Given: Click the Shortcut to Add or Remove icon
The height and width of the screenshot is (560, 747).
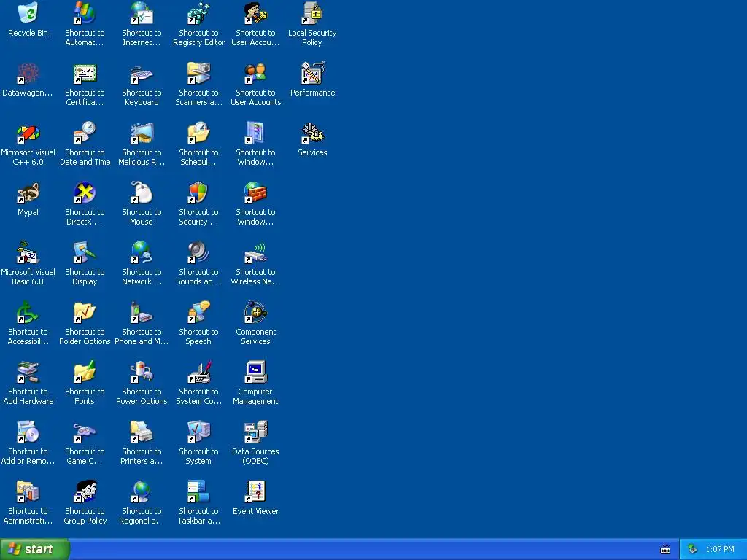Looking at the screenshot, I should pos(28,432).
